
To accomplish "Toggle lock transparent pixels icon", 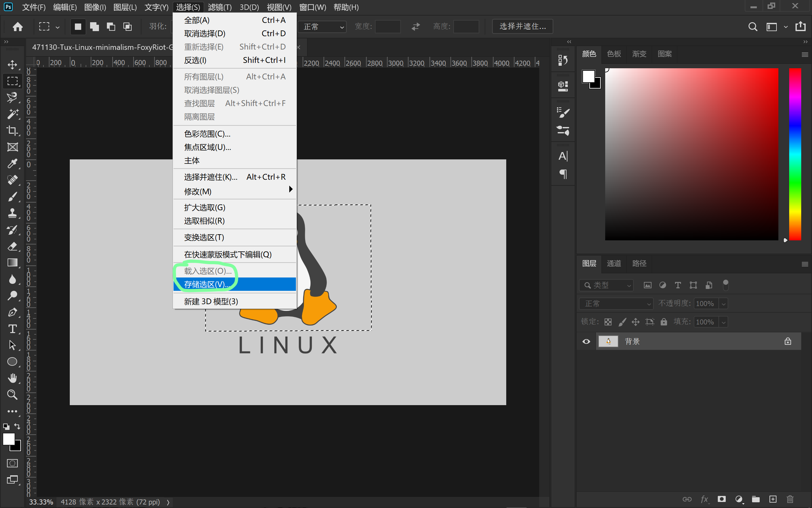I will coord(608,322).
